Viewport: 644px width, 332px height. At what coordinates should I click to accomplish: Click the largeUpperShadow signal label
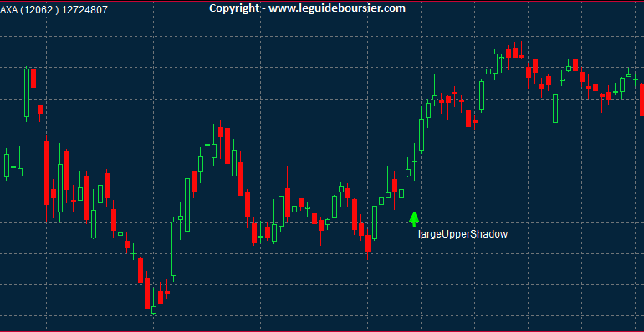(x=463, y=234)
